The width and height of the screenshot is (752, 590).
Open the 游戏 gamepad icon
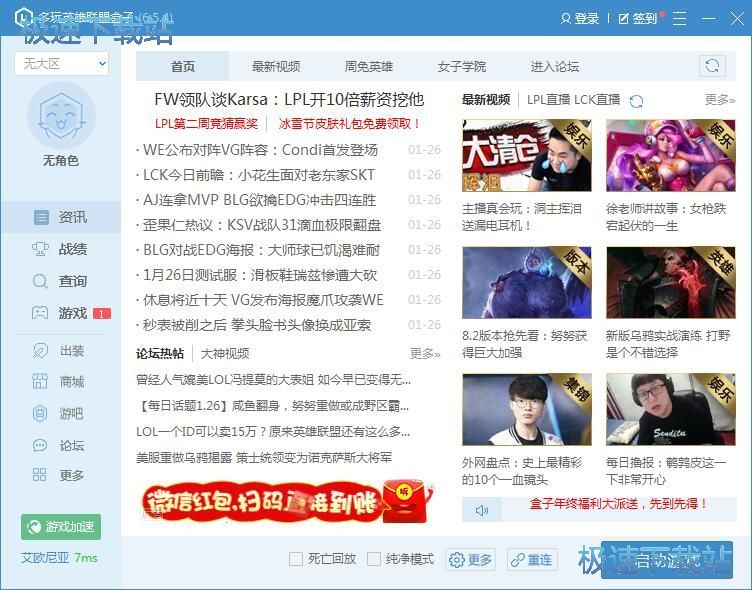(x=40, y=313)
